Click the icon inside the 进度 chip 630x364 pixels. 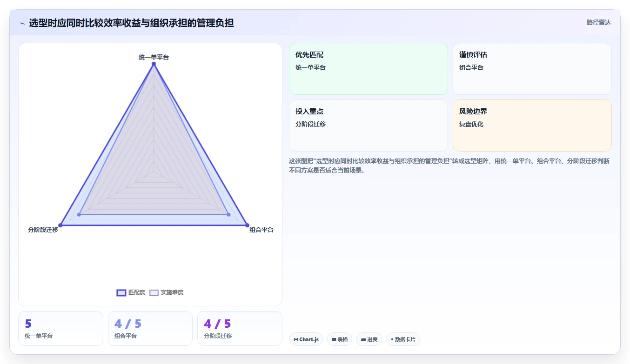click(363, 340)
